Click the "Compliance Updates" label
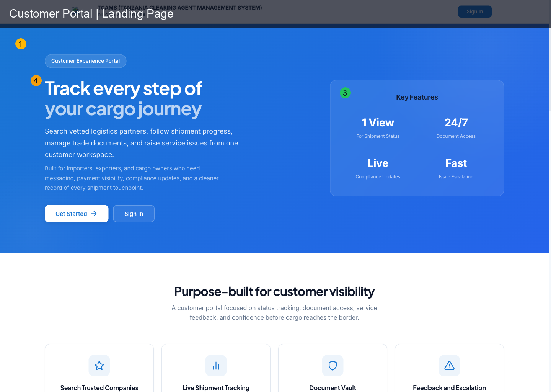The image size is (551, 392). 378,177
